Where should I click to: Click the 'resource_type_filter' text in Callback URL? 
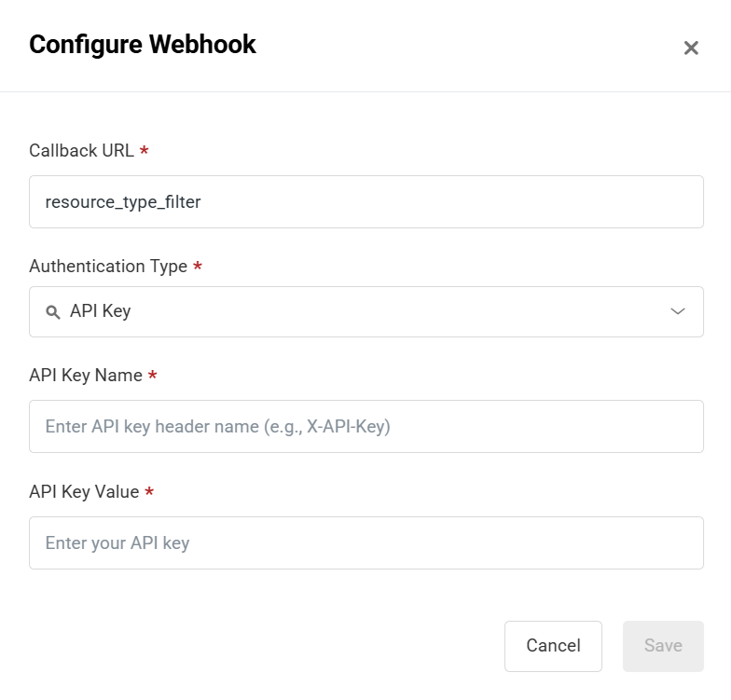tap(123, 201)
